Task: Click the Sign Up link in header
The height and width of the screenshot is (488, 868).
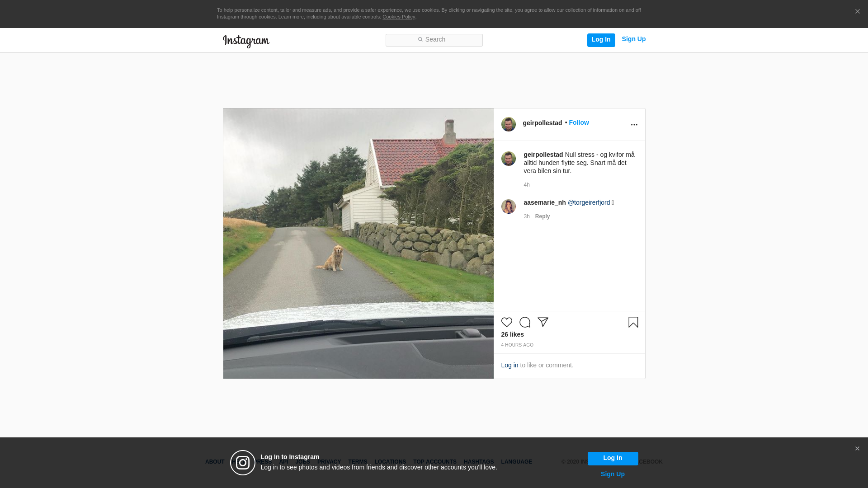Action: click(x=633, y=39)
